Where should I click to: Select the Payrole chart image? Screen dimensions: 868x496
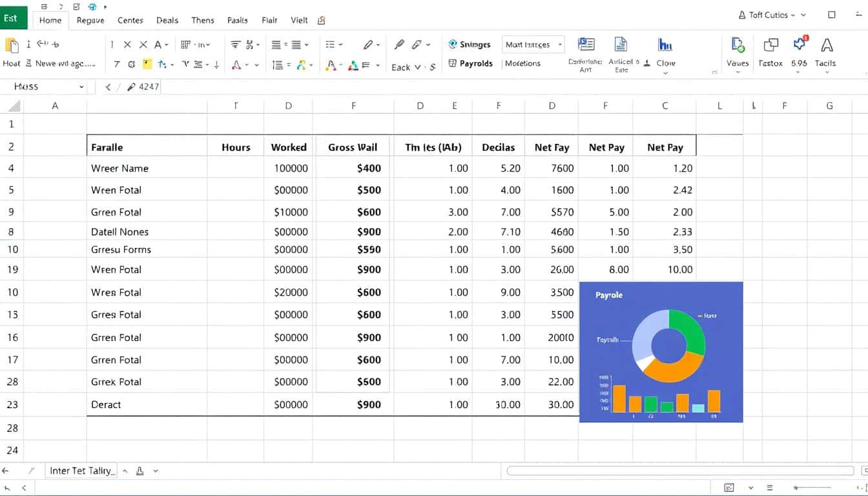(661, 352)
